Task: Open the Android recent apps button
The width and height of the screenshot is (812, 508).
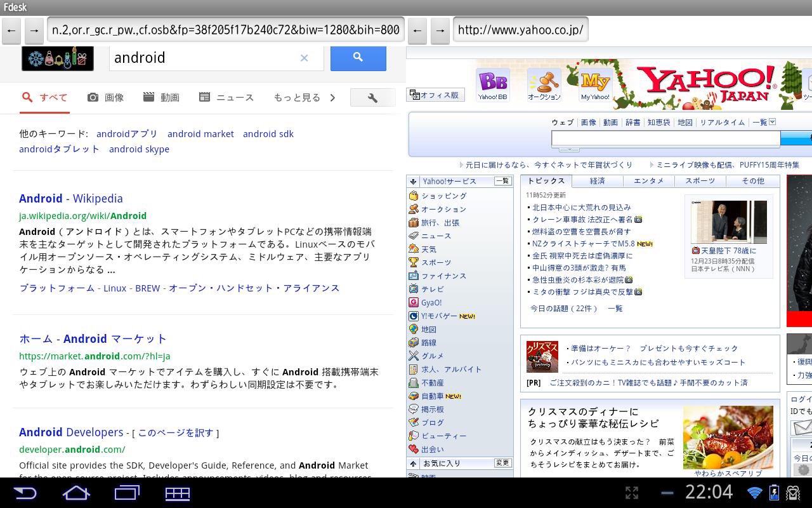Action: (127, 493)
